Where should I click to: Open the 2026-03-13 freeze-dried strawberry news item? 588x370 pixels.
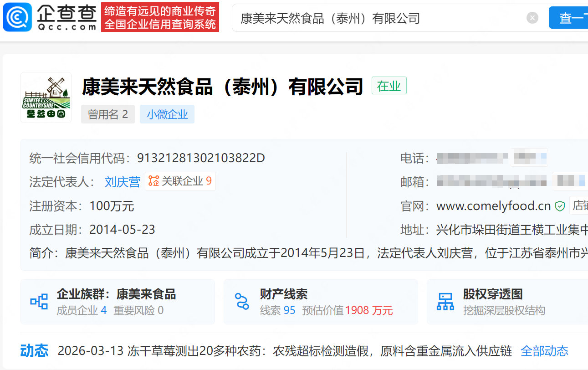(x=285, y=351)
